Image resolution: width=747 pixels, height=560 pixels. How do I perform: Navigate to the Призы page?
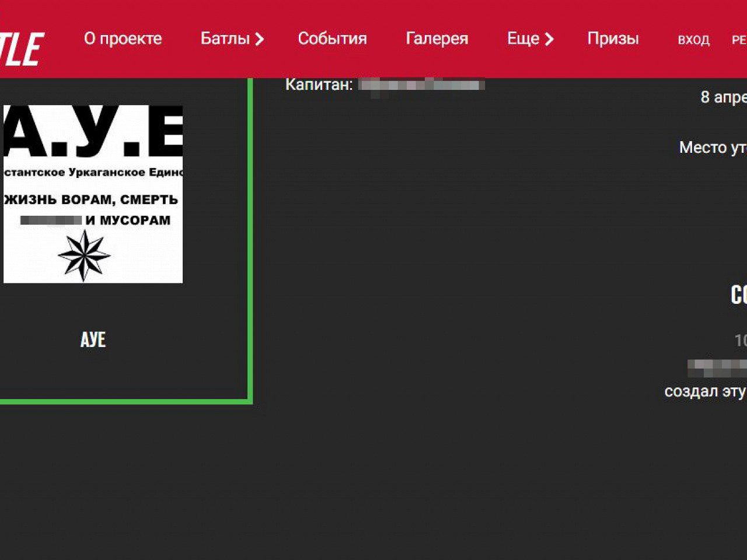pos(613,38)
